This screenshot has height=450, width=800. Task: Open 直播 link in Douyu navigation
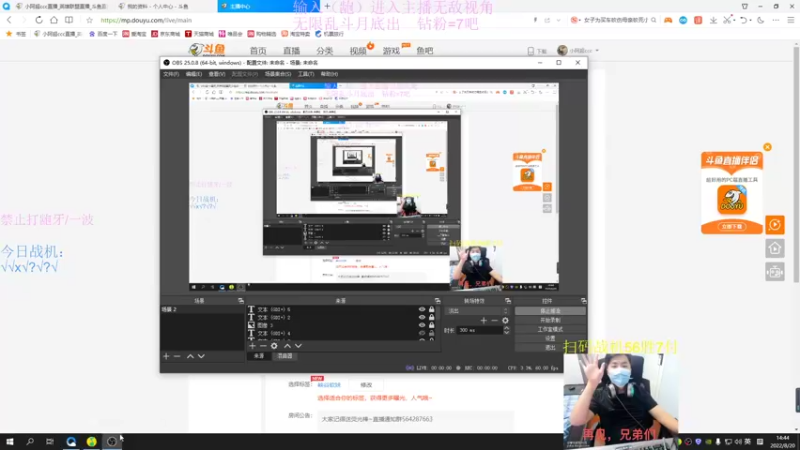click(291, 51)
